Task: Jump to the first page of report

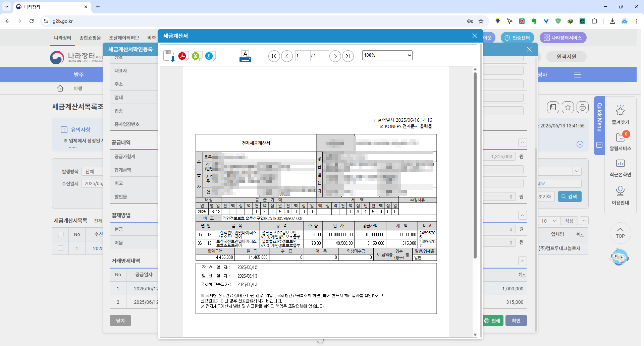Action: tap(274, 56)
